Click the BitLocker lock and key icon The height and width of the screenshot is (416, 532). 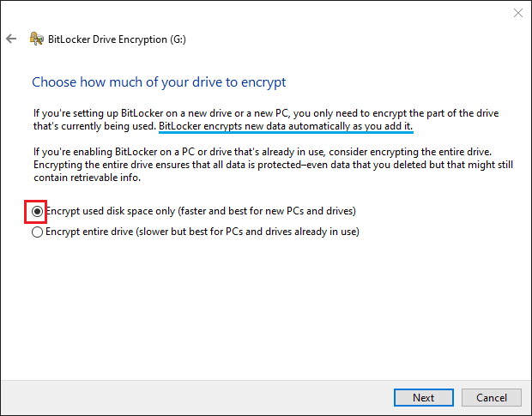click(37, 39)
